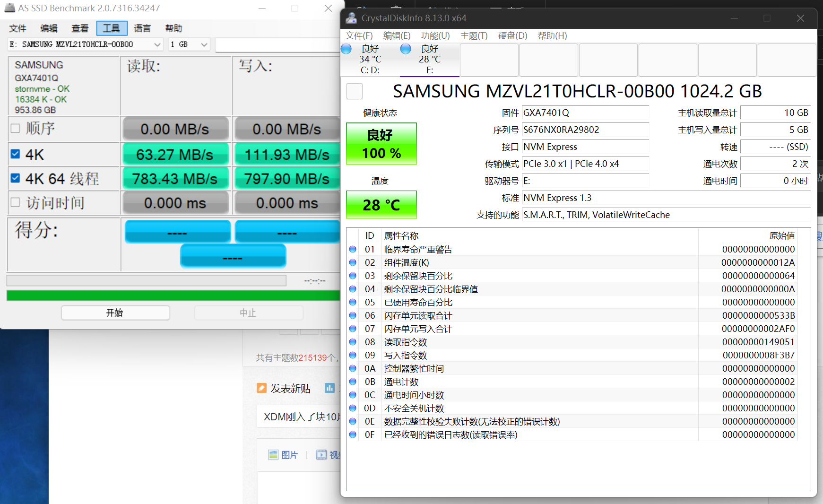The image size is (823, 504).
Task: Click the blue poll chart icon beside 发表新贴
Action: point(329,388)
